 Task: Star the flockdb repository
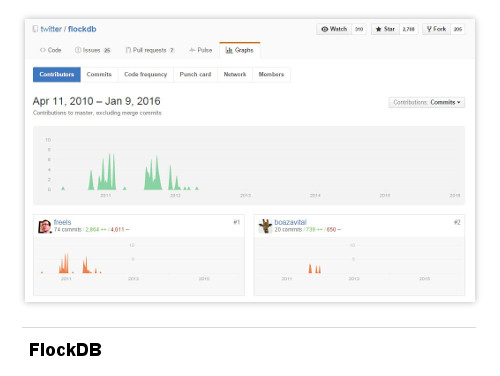point(385,29)
